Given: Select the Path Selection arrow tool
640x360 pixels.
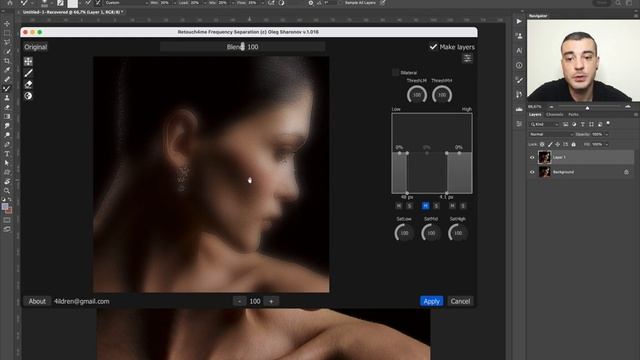Looking at the screenshot, I should click(7, 163).
